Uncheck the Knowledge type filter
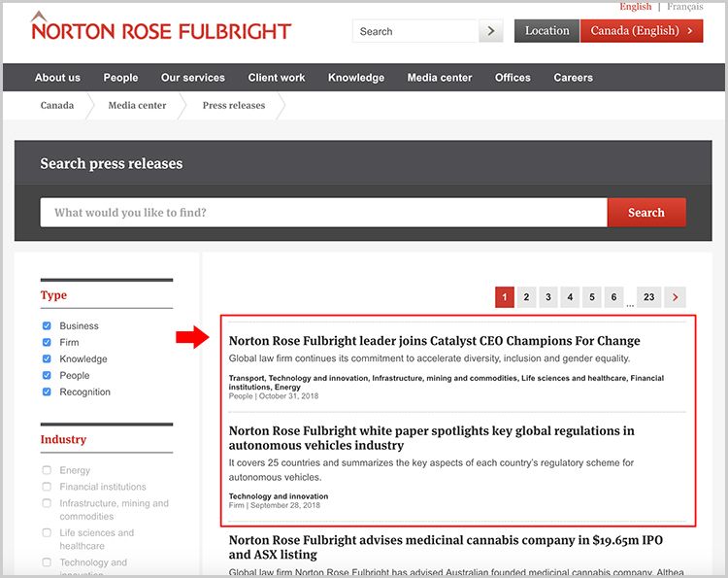Screen dimensions: 728x578 coord(47,358)
